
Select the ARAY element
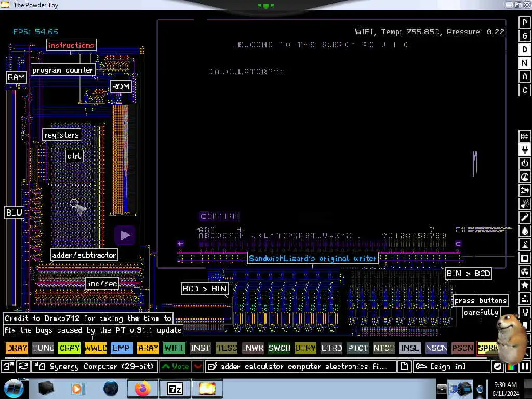point(148,348)
